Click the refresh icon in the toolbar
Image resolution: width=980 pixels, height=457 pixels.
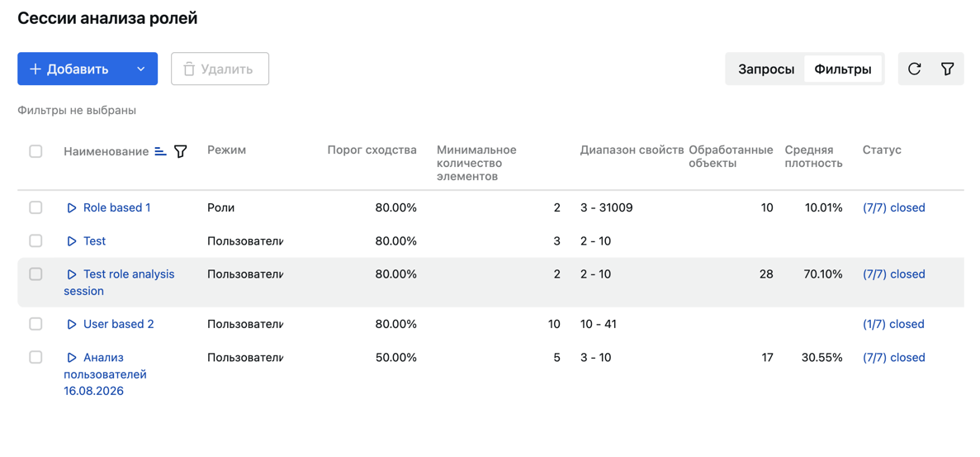(x=915, y=69)
